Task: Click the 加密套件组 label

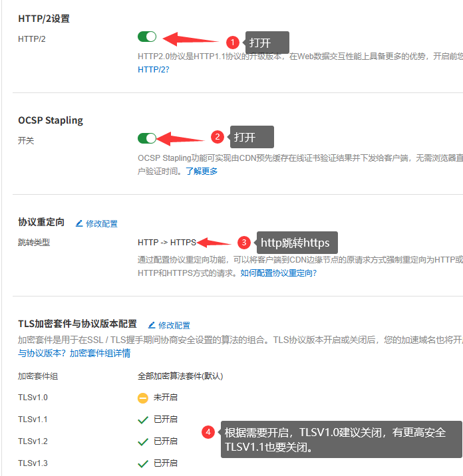Action: pyautogui.click(x=38, y=376)
